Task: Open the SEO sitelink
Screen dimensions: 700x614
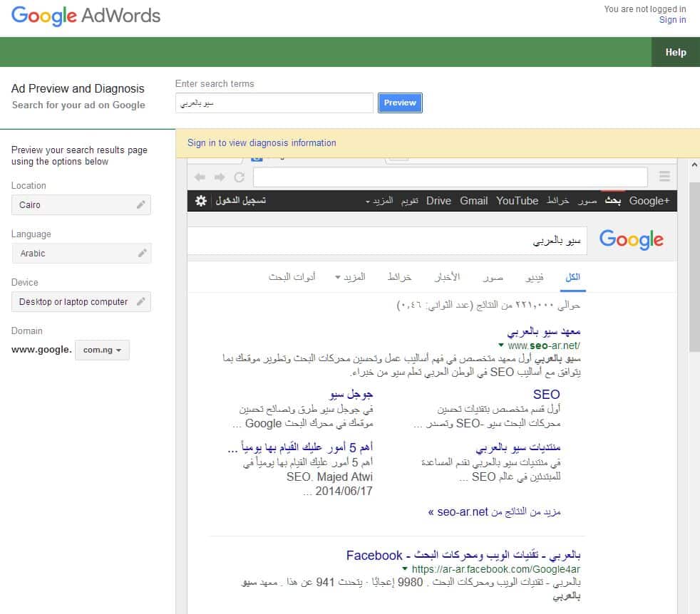Action: pos(547,395)
